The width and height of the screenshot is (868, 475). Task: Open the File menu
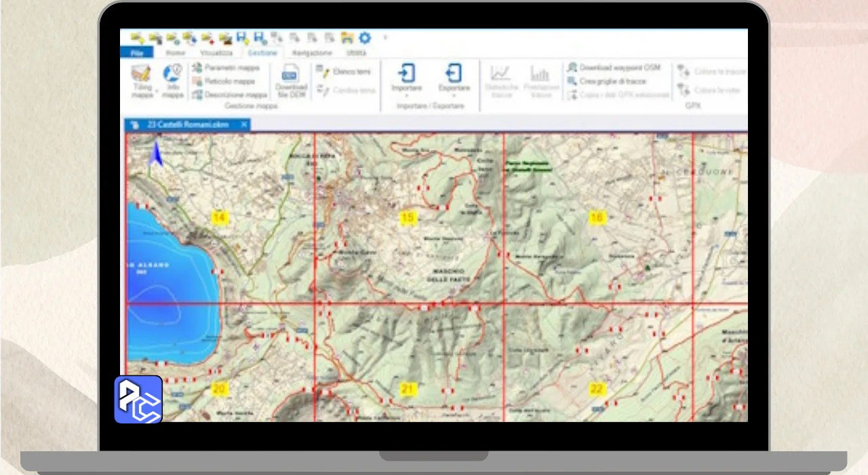point(136,53)
